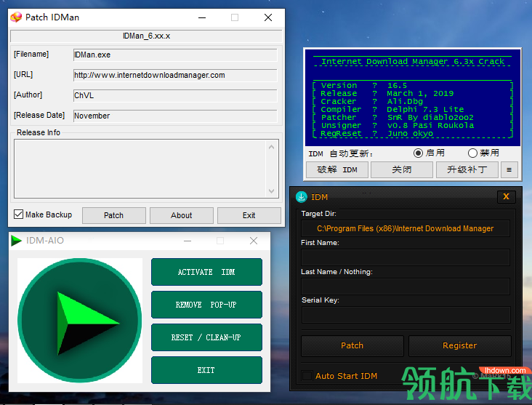The image size is (532, 405).
Task: Click the Release Date field showing November
Action: coord(175,116)
